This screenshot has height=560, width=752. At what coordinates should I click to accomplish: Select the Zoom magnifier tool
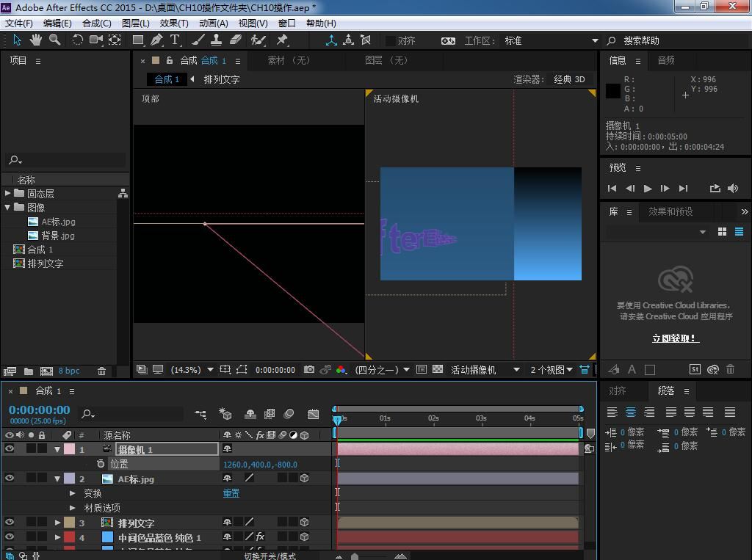click(x=54, y=40)
